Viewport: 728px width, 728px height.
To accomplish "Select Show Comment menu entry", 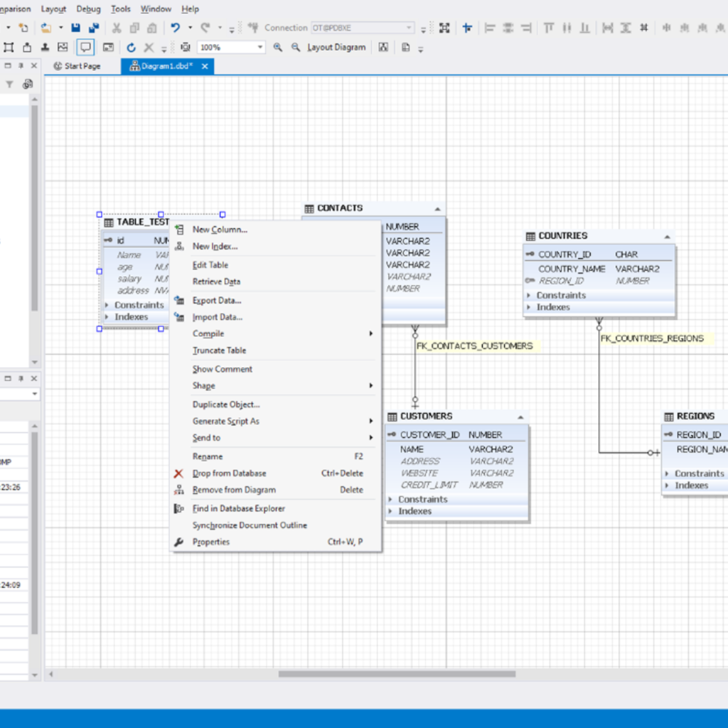I will [276, 369].
